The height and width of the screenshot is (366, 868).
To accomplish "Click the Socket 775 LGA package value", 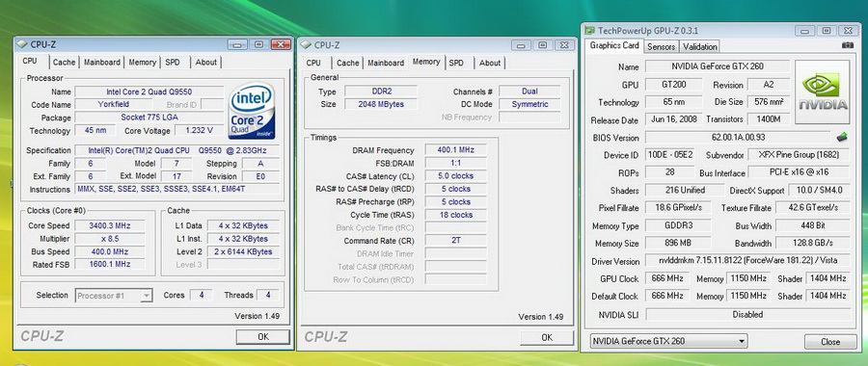I will 149,118.
